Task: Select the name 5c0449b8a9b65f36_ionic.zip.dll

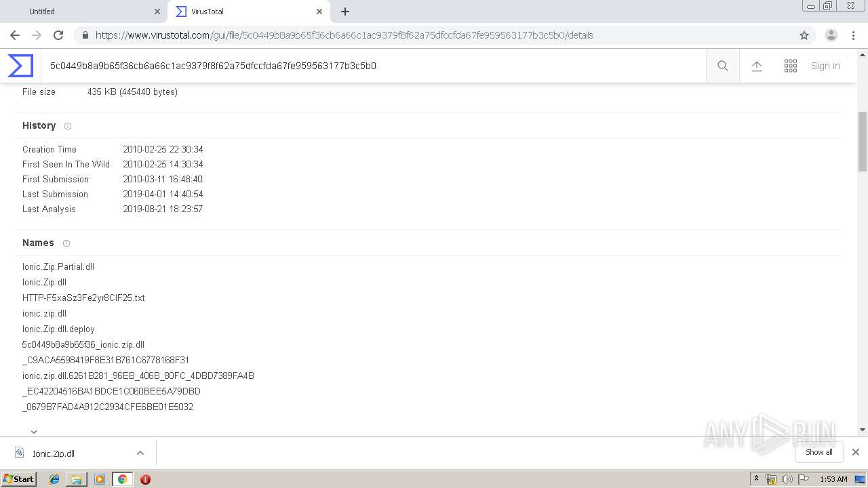Action: (x=83, y=345)
